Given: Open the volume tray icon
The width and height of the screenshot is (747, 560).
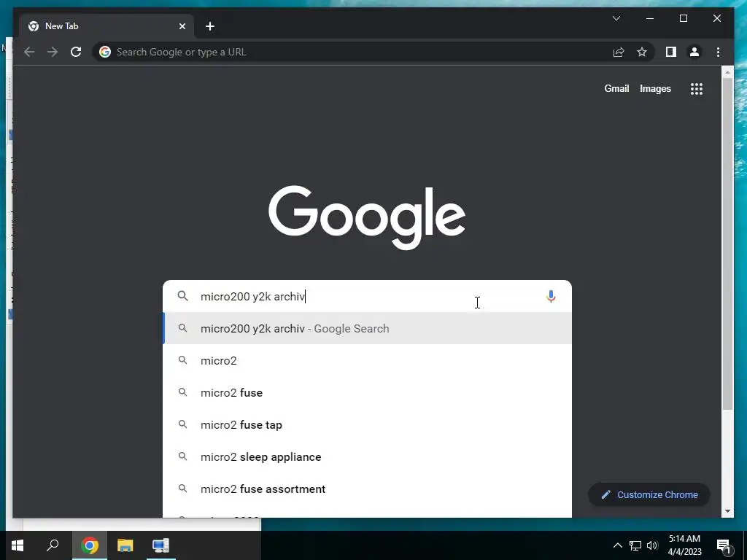Looking at the screenshot, I should [x=652, y=545].
